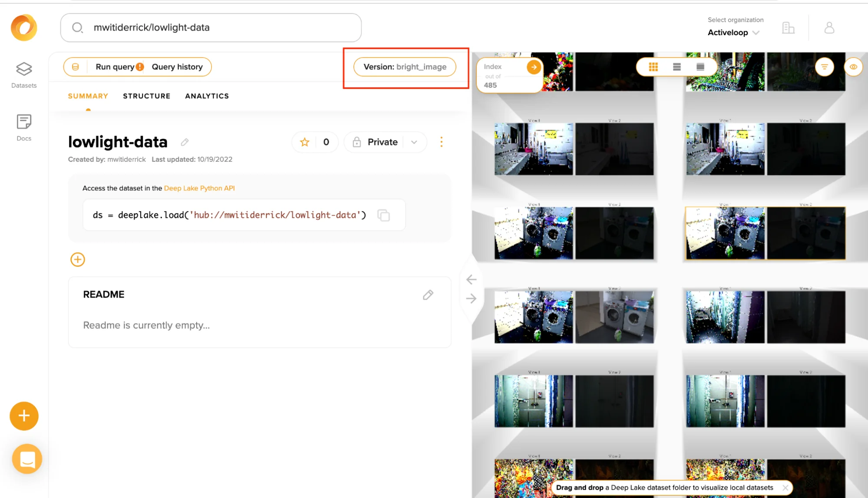Click the star/favorite icon for dataset

tap(305, 142)
